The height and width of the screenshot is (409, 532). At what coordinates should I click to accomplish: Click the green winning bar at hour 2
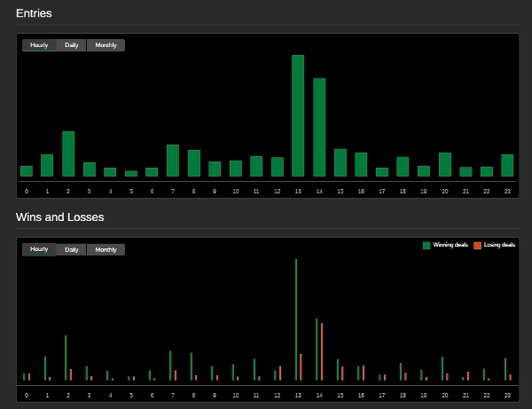click(x=66, y=358)
